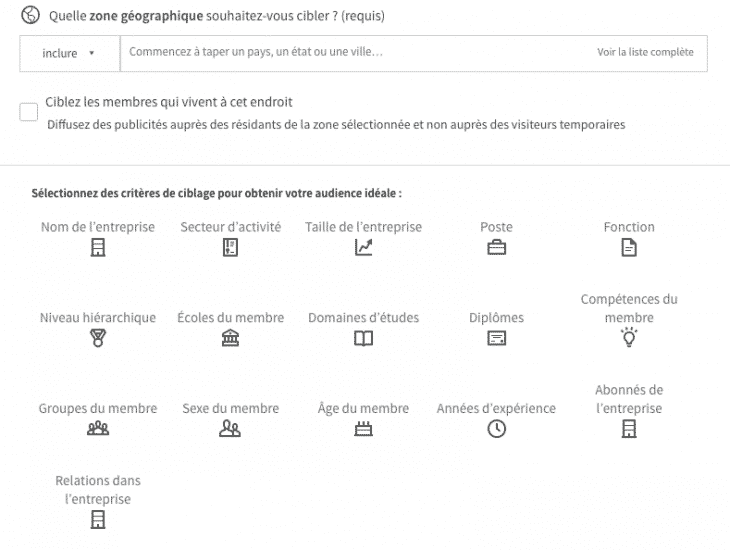Select the Années d'expérience clock icon
730x550 pixels.
[x=496, y=429]
